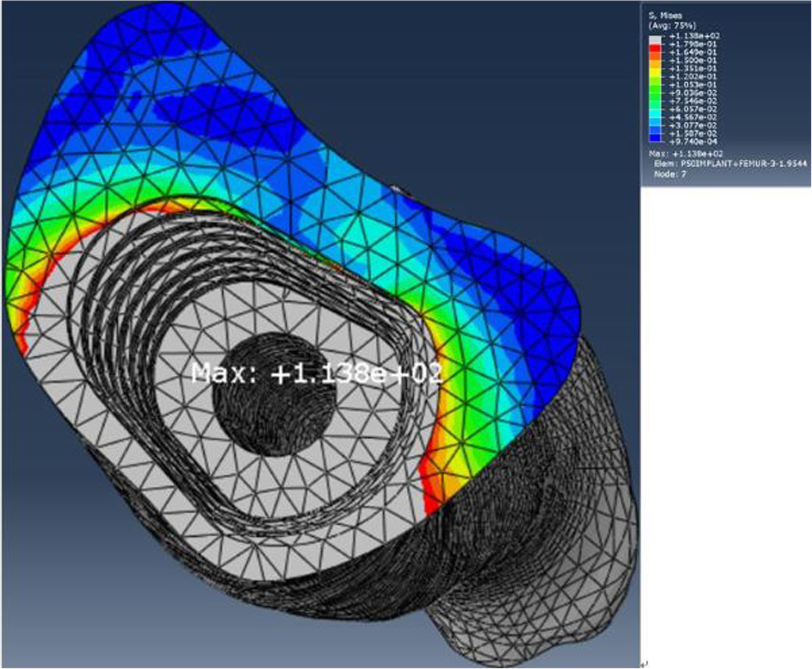Screen dimensions: 812x669
Task: Click the 'Elem: PSIIMPLANT+FEMUR-3-1.9544' line
Action: (730, 164)
